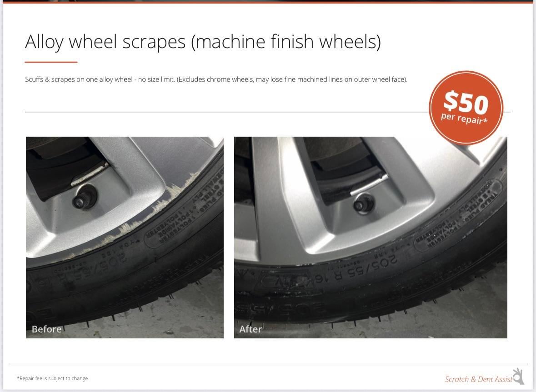Viewport: 536px width, 392px height.
Task: Click the Excludes chrome wheels note
Action: click(292, 79)
